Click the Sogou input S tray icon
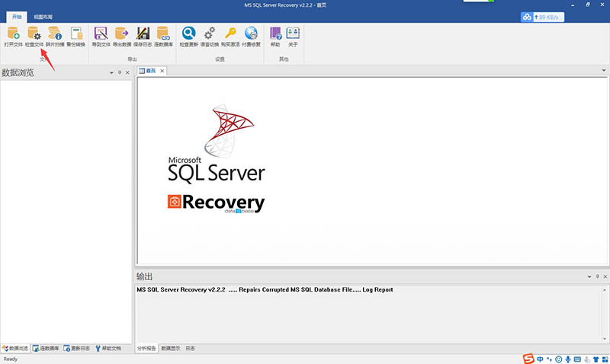610x364 pixels. 528,359
